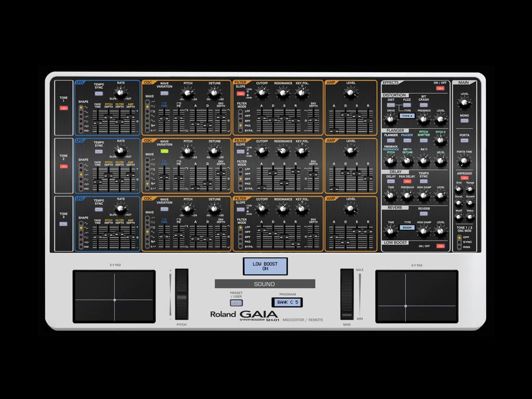Click the Tone 1 OSC Pitch knob
This screenshot has height=399, width=532.
188,92
